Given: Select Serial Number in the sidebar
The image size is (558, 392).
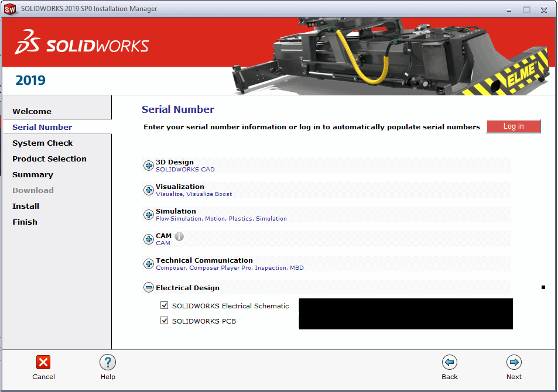Looking at the screenshot, I should [x=42, y=127].
